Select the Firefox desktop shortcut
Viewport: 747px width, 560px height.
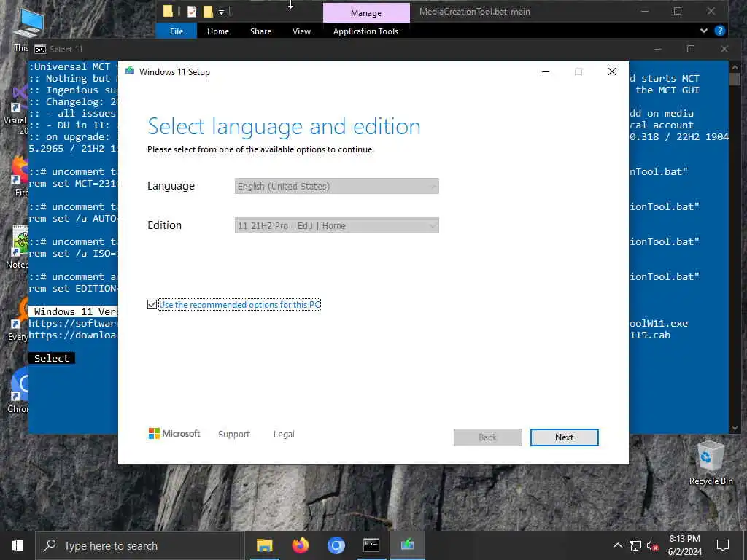(21, 176)
